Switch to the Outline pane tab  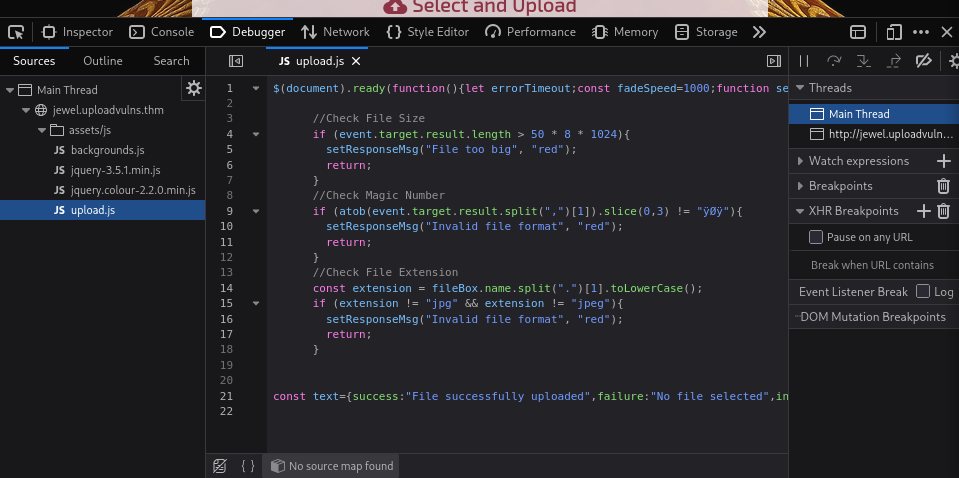[x=103, y=61]
